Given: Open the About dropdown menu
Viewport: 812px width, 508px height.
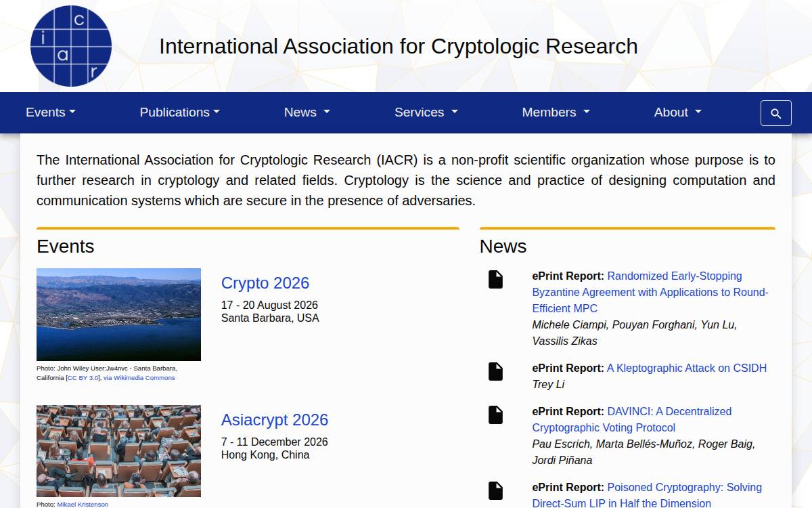Looking at the screenshot, I should pos(677,112).
